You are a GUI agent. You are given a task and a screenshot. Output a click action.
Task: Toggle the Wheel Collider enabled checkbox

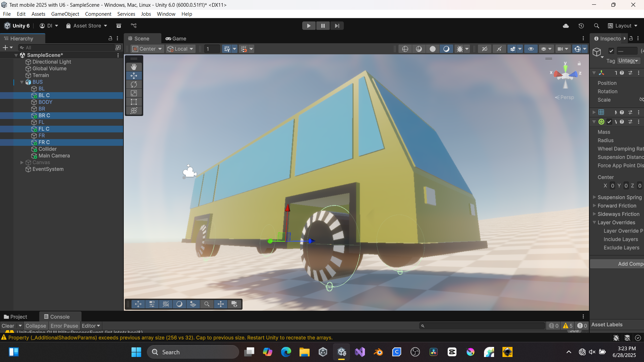tap(609, 122)
